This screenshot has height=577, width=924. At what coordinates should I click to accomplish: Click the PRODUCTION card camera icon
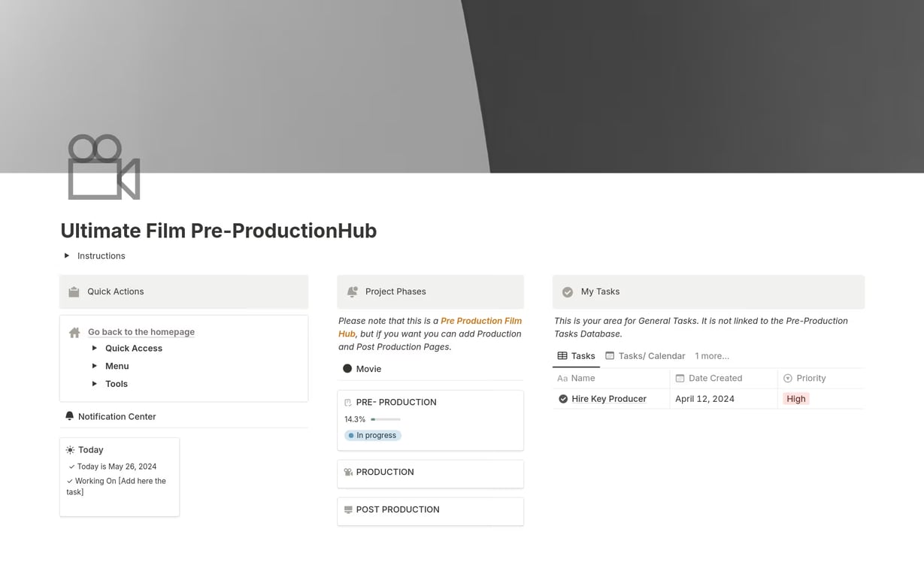tap(348, 472)
